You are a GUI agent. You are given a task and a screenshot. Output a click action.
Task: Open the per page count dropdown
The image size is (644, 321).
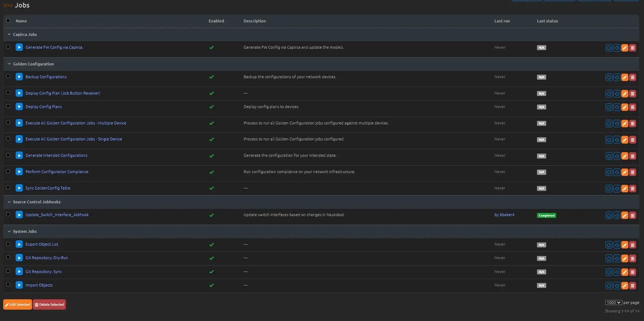(613, 303)
